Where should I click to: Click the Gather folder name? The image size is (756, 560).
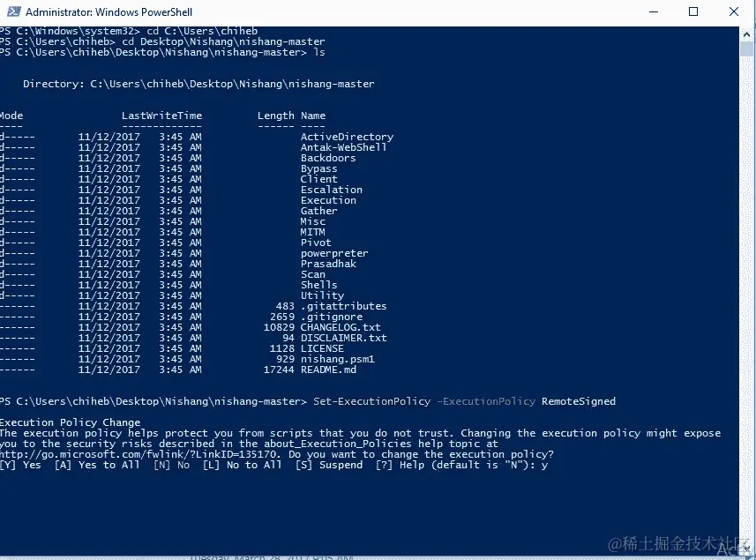[318, 211]
